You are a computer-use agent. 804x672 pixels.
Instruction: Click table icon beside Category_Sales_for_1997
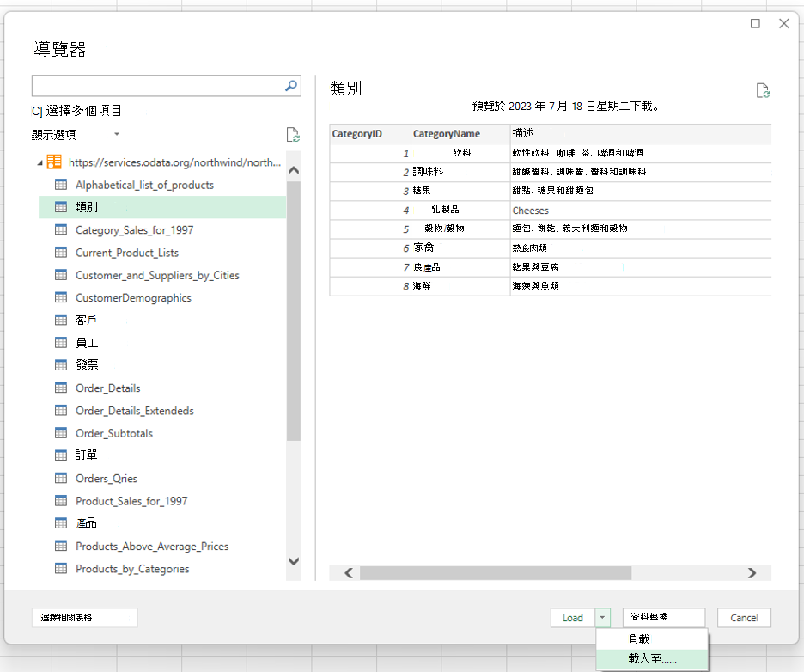[x=61, y=229]
